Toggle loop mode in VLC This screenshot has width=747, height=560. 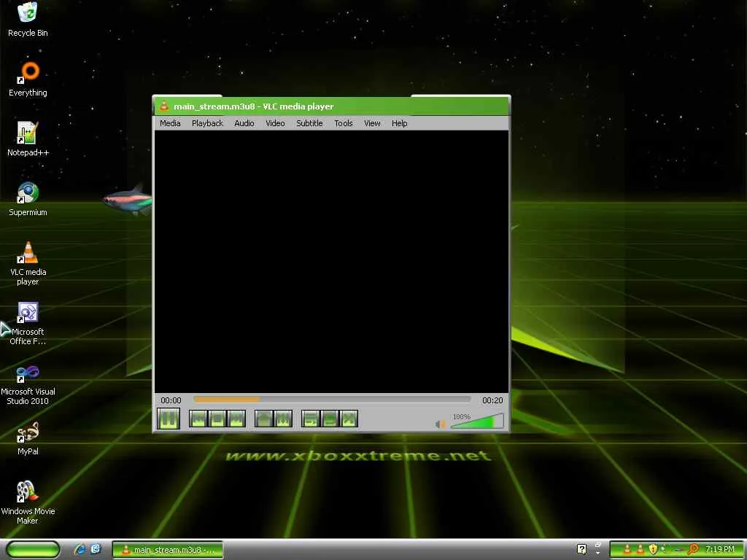330,419
